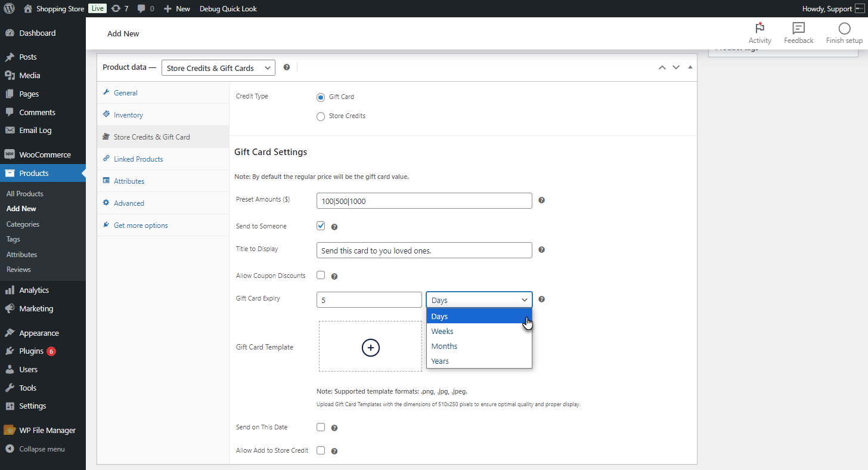Move Product data panel up

(662, 67)
